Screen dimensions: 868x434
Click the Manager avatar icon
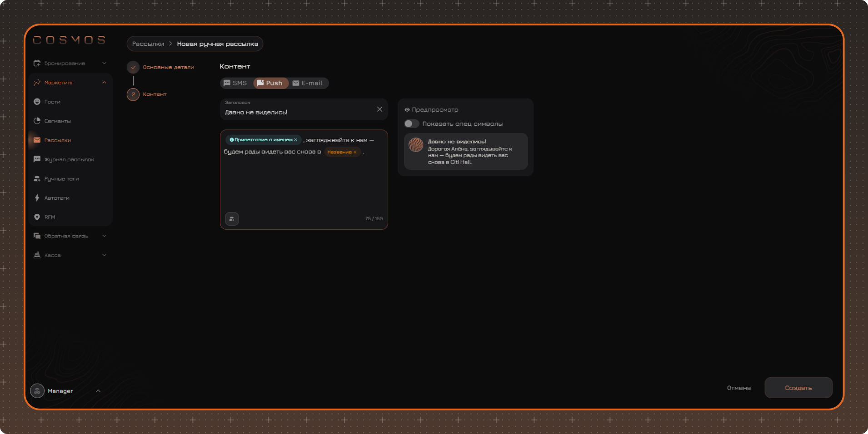37,391
